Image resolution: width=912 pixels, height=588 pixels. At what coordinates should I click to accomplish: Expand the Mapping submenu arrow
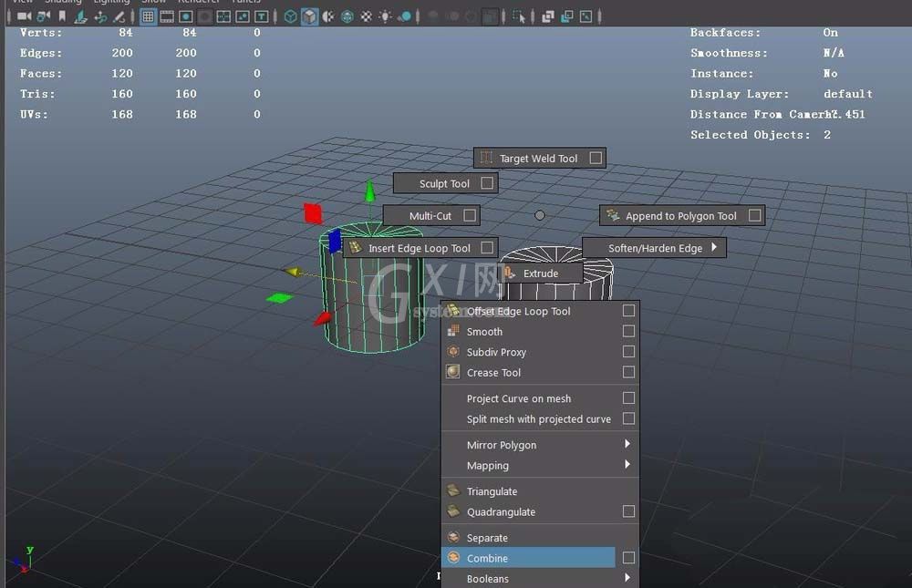click(x=627, y=464)
